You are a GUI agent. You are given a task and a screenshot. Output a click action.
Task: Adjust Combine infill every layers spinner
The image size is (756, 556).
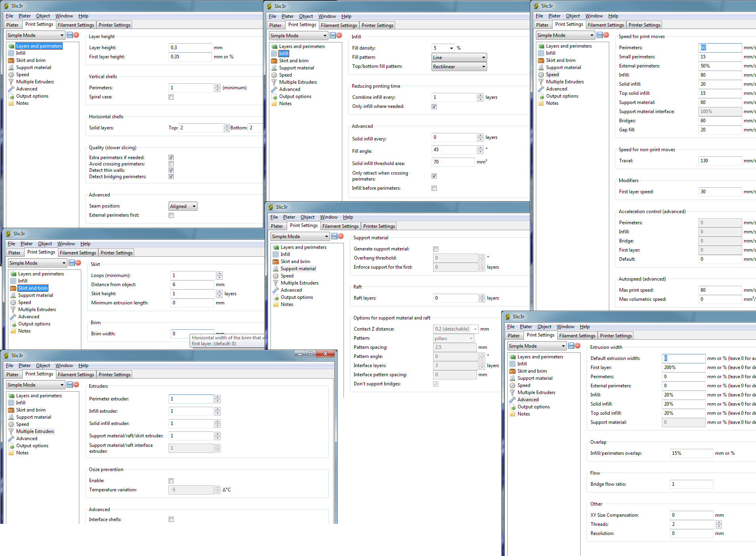[480, 97]
